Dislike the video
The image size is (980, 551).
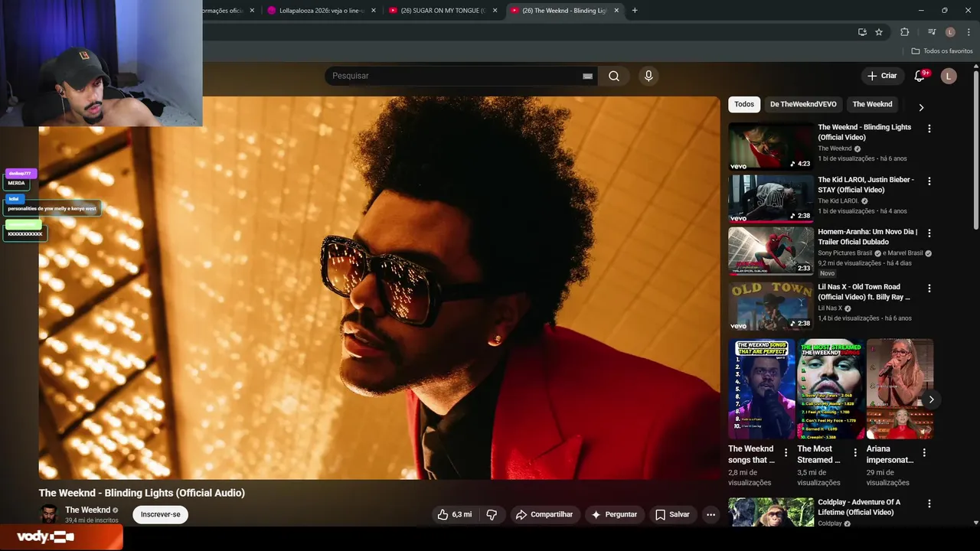tap(492, 514)
